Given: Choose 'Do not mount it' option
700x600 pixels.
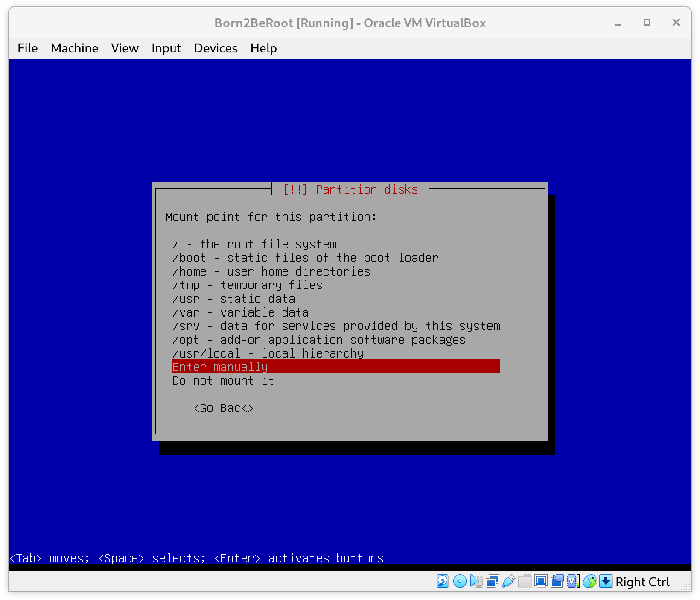Looking at the screenshot, I should tap(336, 381).
